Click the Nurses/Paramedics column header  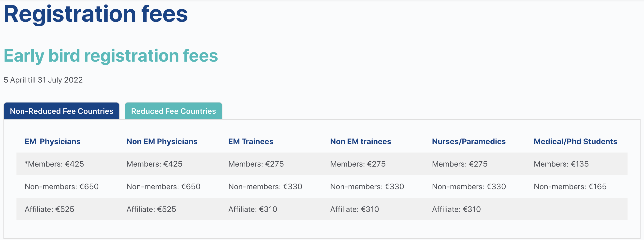point(469,141)
